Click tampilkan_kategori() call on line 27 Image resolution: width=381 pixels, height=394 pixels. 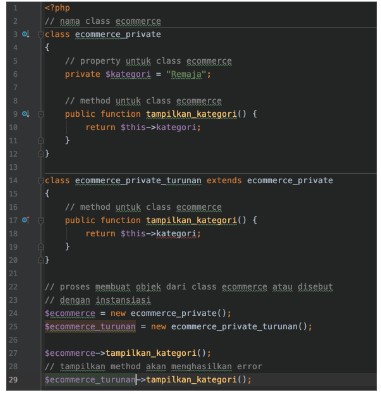(156, 353)
